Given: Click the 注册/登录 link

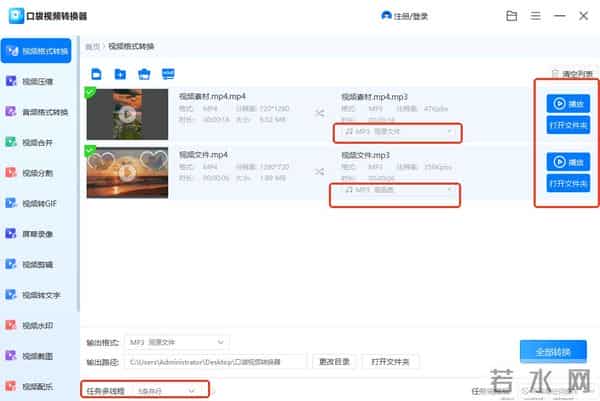Looking at the screenshot, I should (411, 16).
